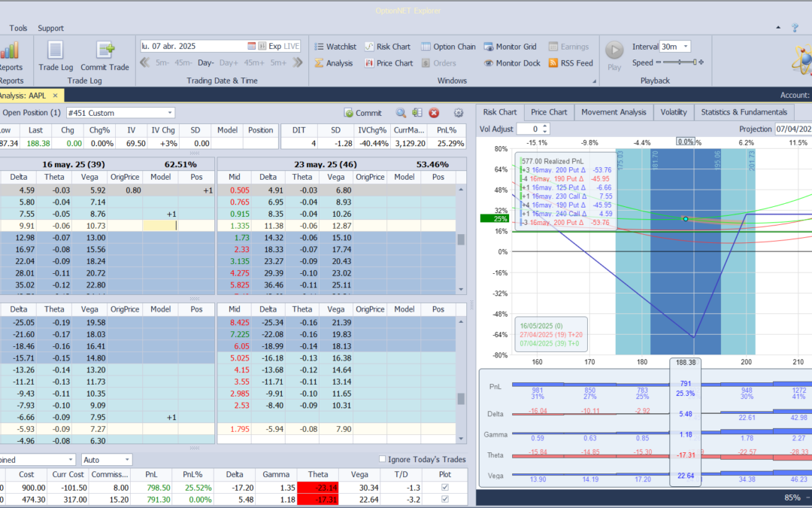Screen dimensions: 812x508
Task: Collapse the ribbon with the up arrow
Action: [778, 28]
